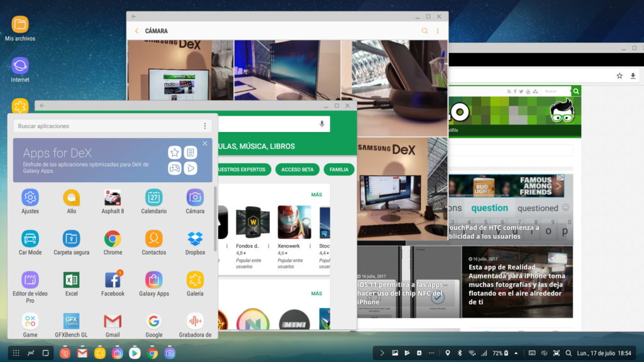The height and width of the screenshot is (362, 644).
Task: Select the FAMILIA tab chip
Action: (339, 170)
